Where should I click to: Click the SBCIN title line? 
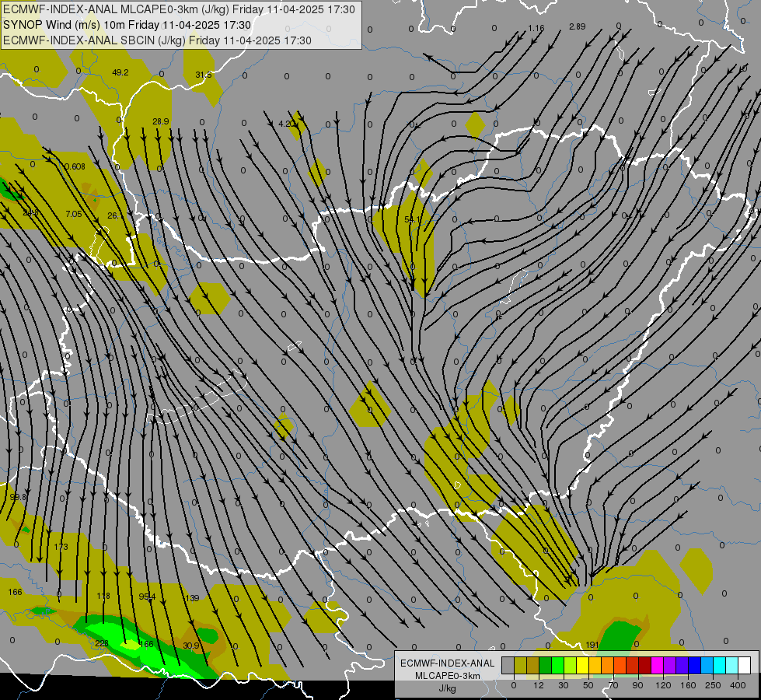coord(157,40)
